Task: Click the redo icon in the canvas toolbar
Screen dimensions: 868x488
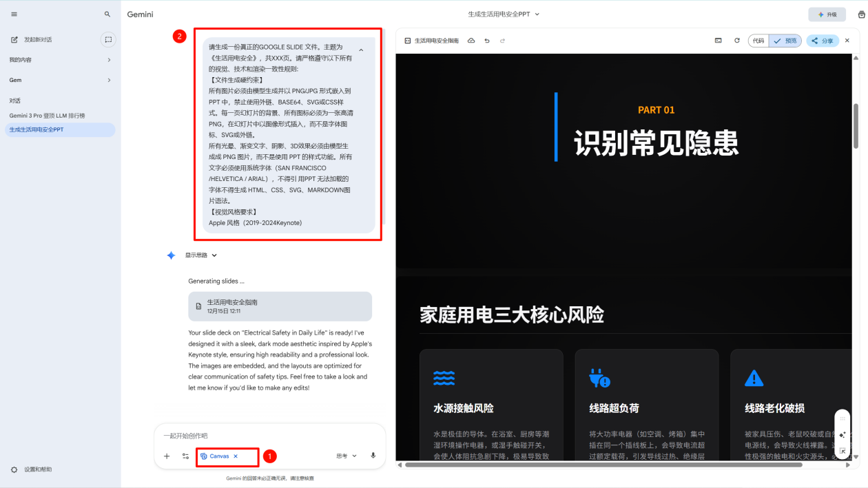Action: pyautogui.click(x=502, y=41)
